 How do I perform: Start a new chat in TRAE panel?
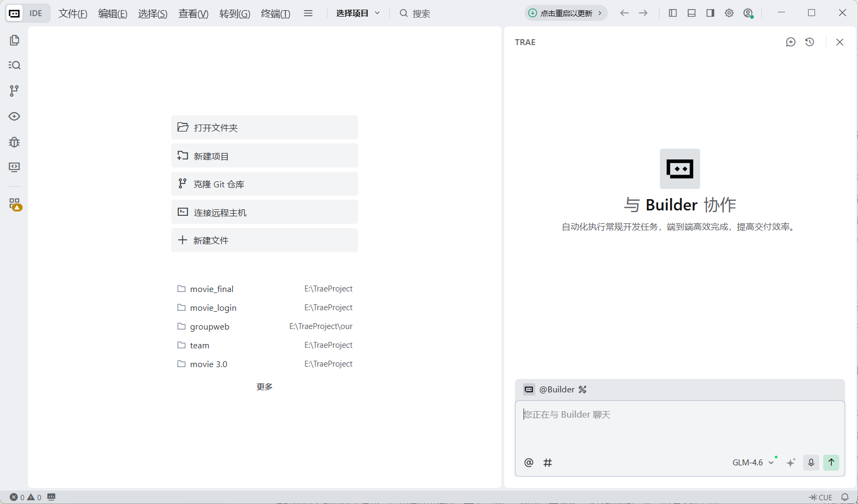point(790,42)
